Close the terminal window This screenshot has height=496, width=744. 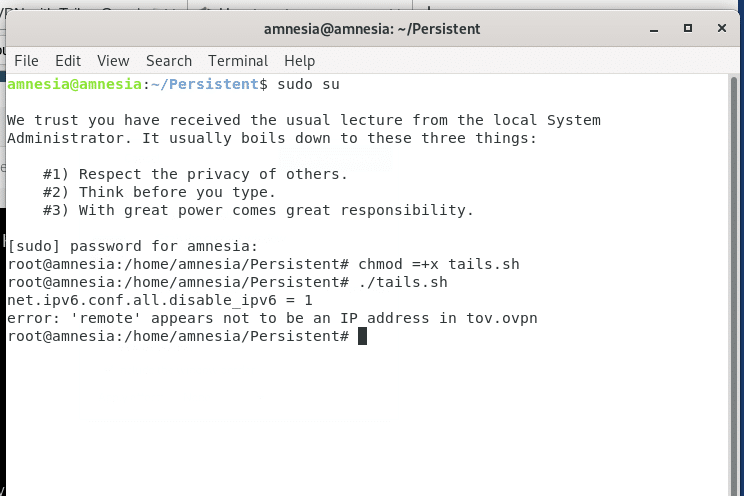pos(722,28)
